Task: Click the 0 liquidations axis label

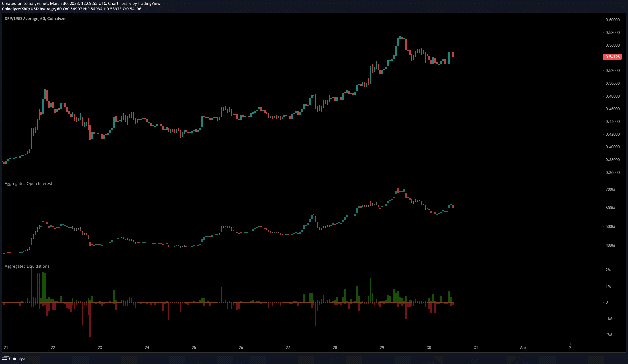Action: click(x=607, y=302)
